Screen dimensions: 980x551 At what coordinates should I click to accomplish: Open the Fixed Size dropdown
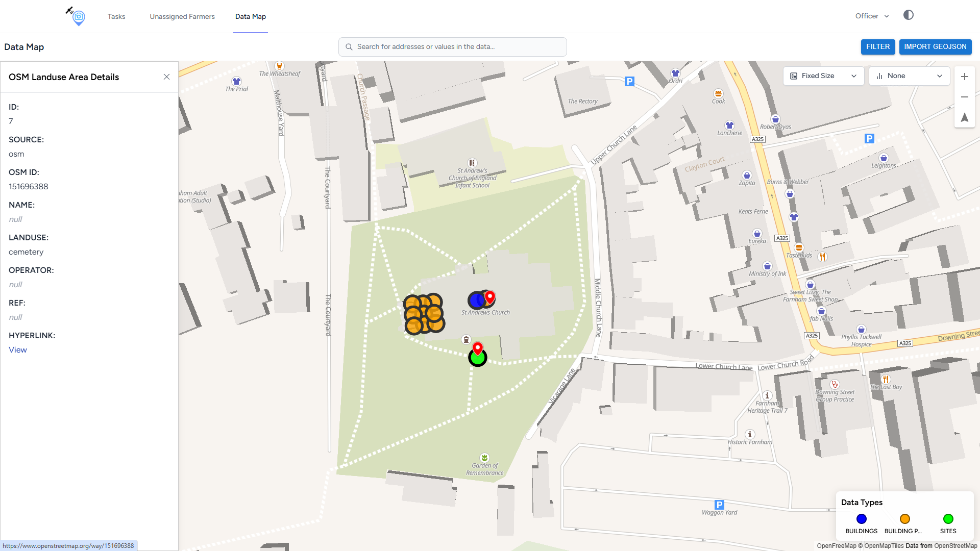(823, 76)
